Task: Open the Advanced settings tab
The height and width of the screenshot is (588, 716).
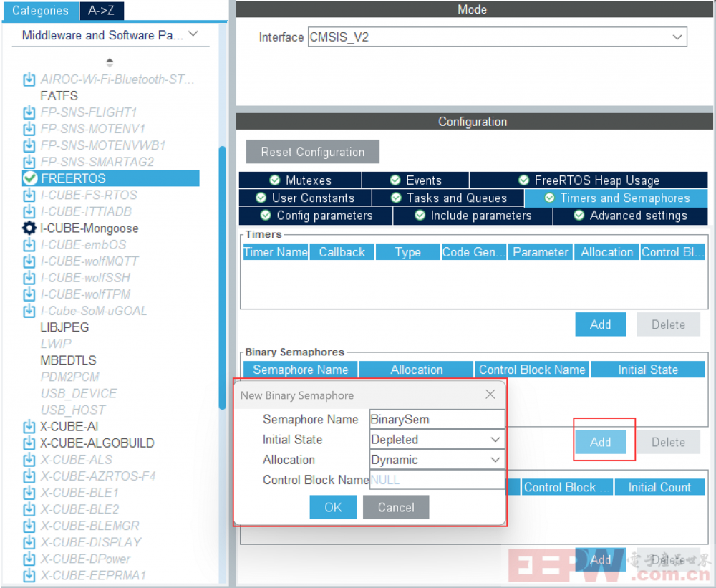Action: pos(631,216)
